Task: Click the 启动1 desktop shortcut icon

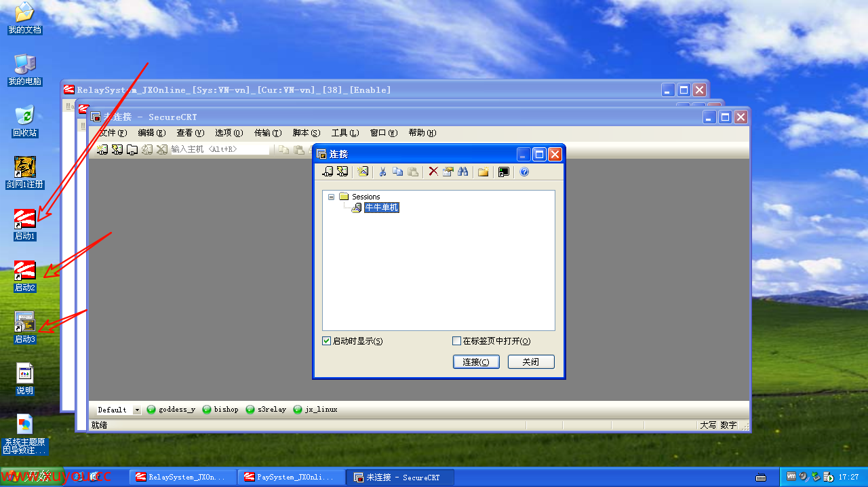Action: click(24, 219)
